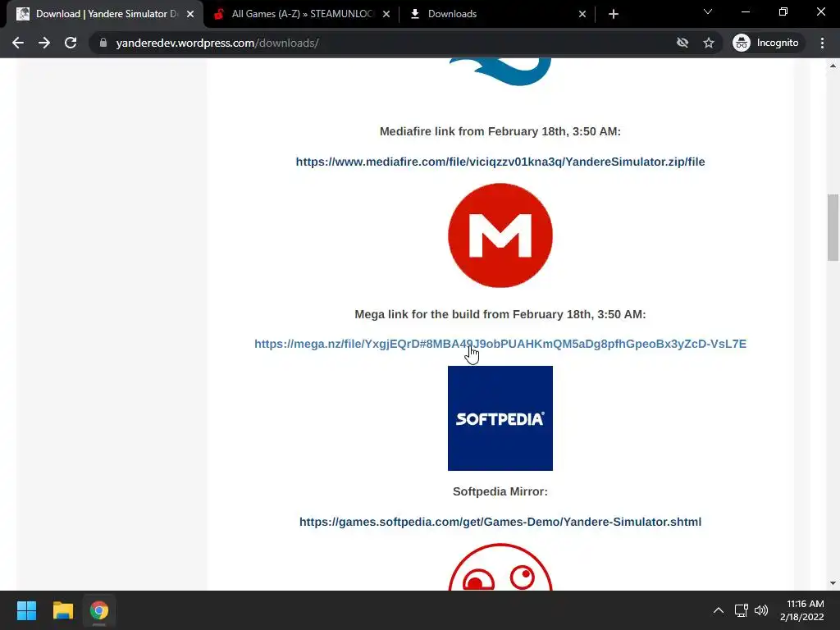Image resolution: width=840 pixels, height=630 pixels.
Task: Open the Windows Start menu
Action: click(26, 610)
